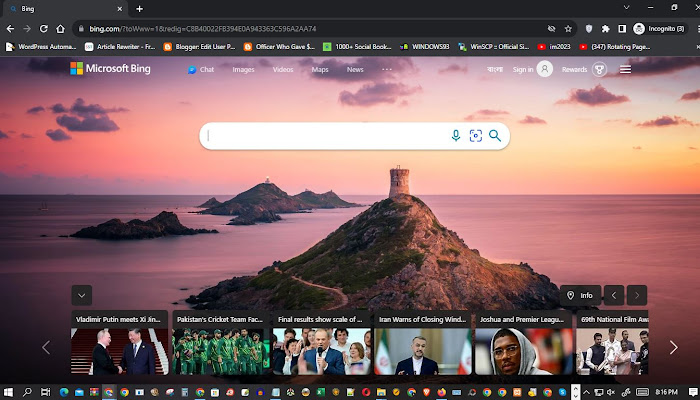
Task: Open a new tab with the plus button
Action: click(139, 8)
